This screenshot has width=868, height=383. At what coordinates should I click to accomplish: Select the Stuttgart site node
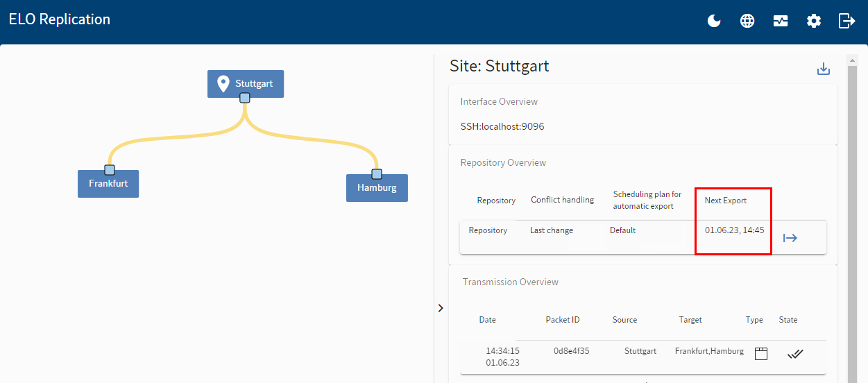pos(246,84)
